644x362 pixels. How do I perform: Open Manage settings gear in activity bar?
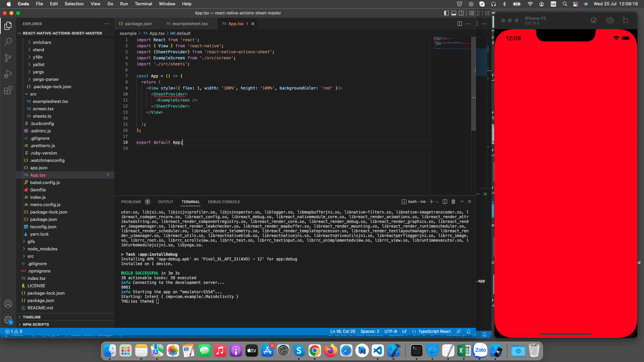coord(8,319)
